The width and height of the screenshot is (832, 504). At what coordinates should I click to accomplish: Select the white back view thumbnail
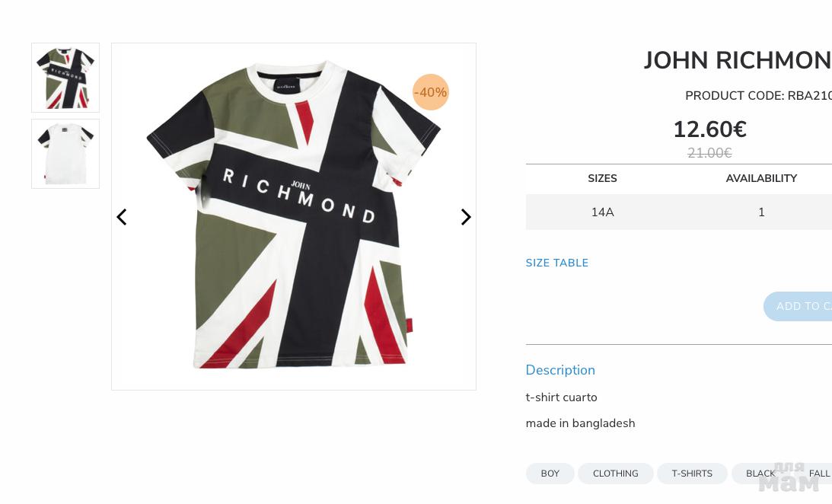pos(65,154)
